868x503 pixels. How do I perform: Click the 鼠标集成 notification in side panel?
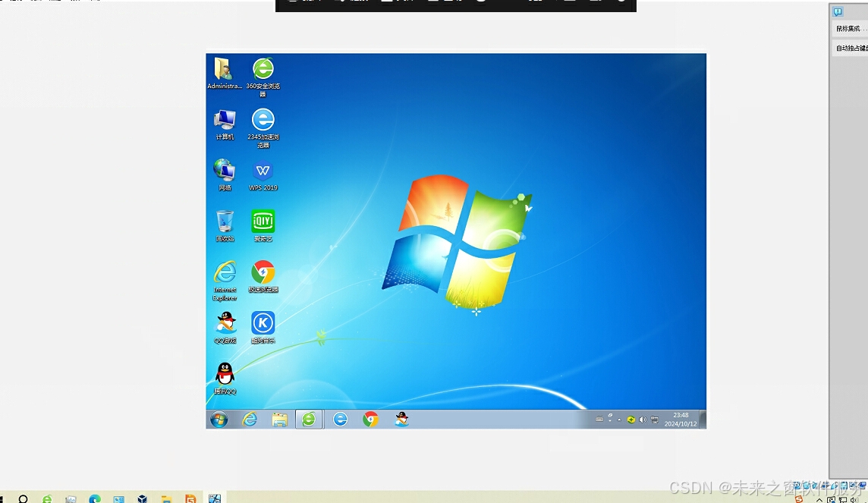click(850, 29)
